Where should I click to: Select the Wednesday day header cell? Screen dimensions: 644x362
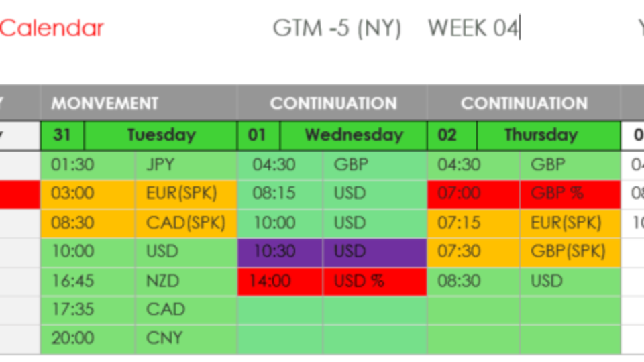pyautogui.click(x=354, y=135)
